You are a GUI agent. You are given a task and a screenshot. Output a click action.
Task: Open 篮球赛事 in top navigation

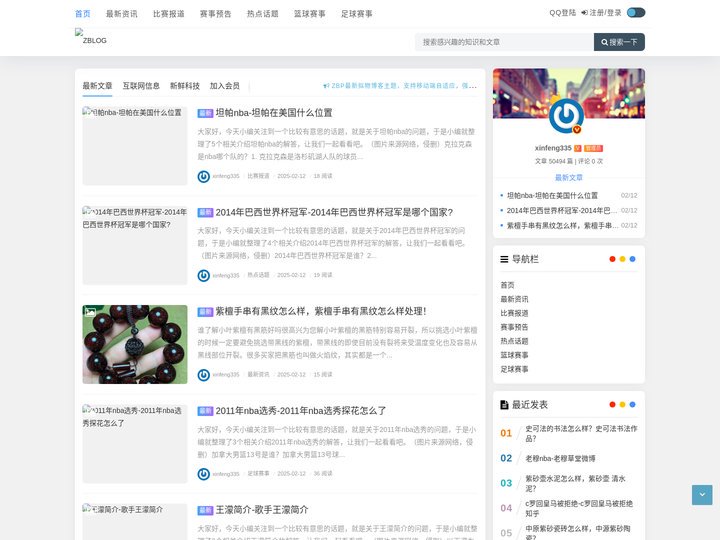309,14
